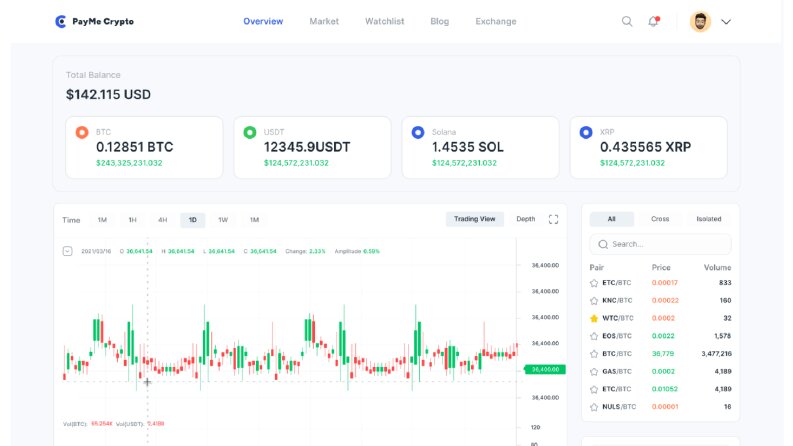
Task: Expand chart to fullscreen icon
Action: click(x=553, y=219)
